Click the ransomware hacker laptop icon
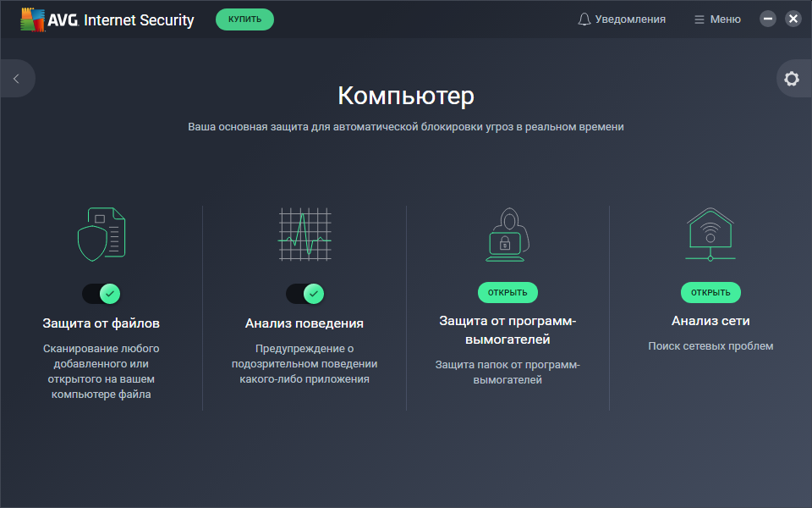 click(507, 234)
